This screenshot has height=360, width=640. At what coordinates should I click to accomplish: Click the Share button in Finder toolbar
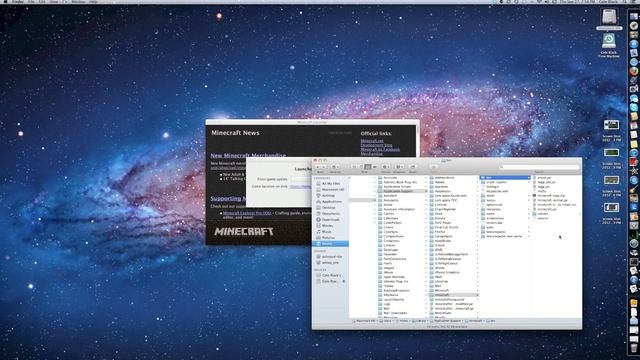413,167
